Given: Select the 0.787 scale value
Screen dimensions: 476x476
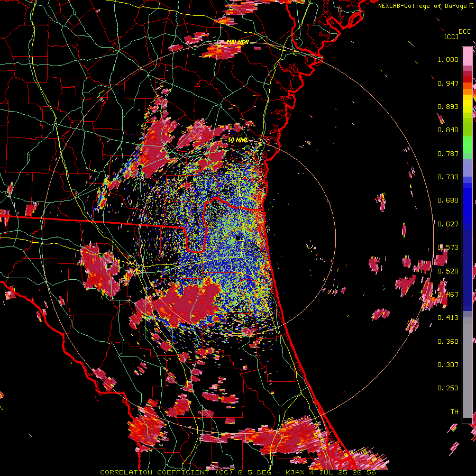Looking at the screenshot, I should 448,153.
